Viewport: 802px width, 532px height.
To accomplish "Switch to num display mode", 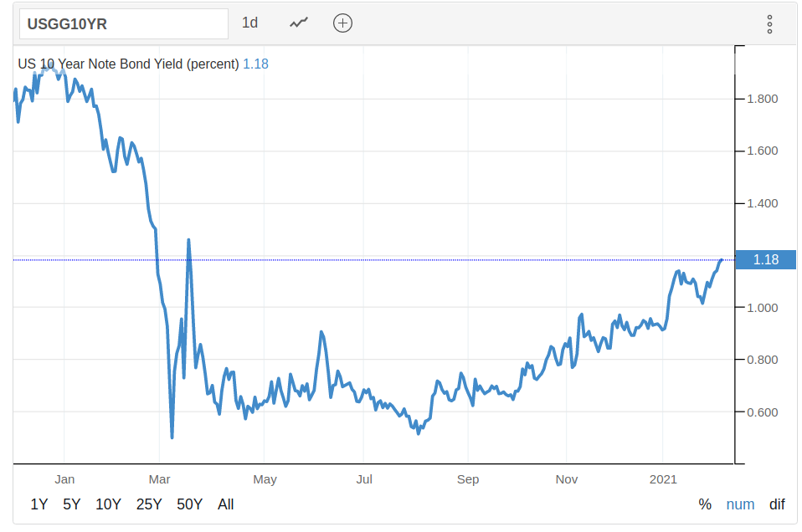I will [x=740, y=504].
